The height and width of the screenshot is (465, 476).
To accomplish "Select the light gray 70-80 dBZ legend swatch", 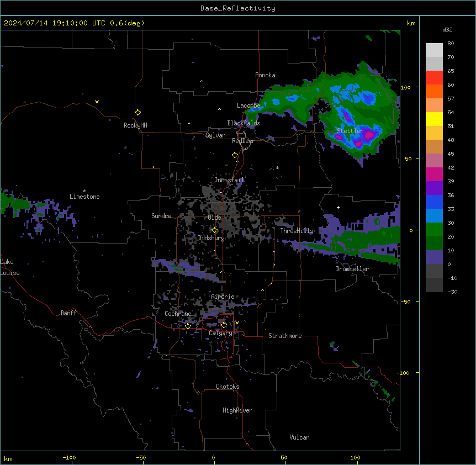I will click(x=434, y=50).
